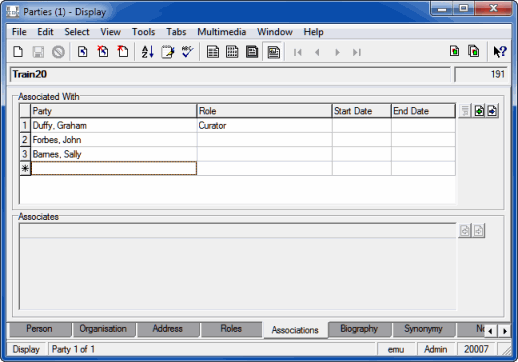The image size is (518, 362).
Task: Click the Role column header
Action: pos(265,111)
